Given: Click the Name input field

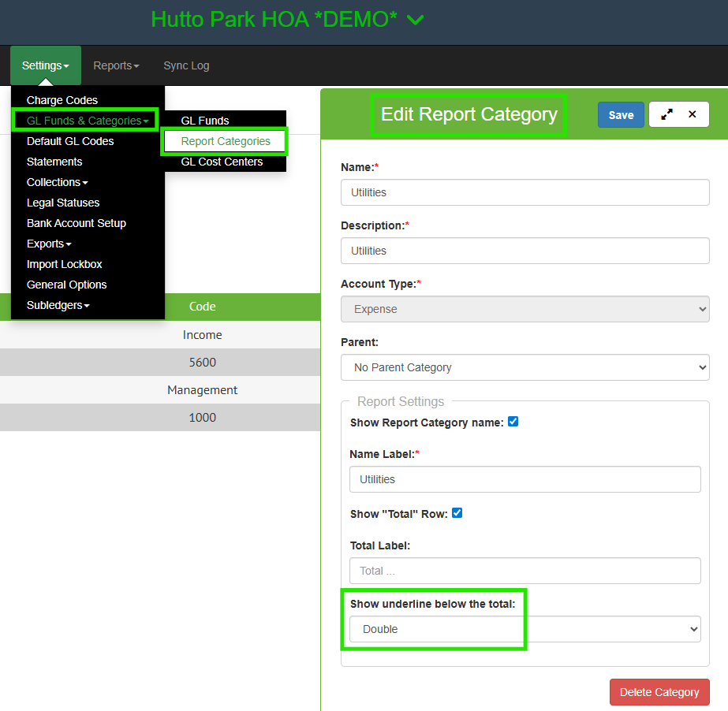Looking at the screenshot, I should tap(525, 192).
